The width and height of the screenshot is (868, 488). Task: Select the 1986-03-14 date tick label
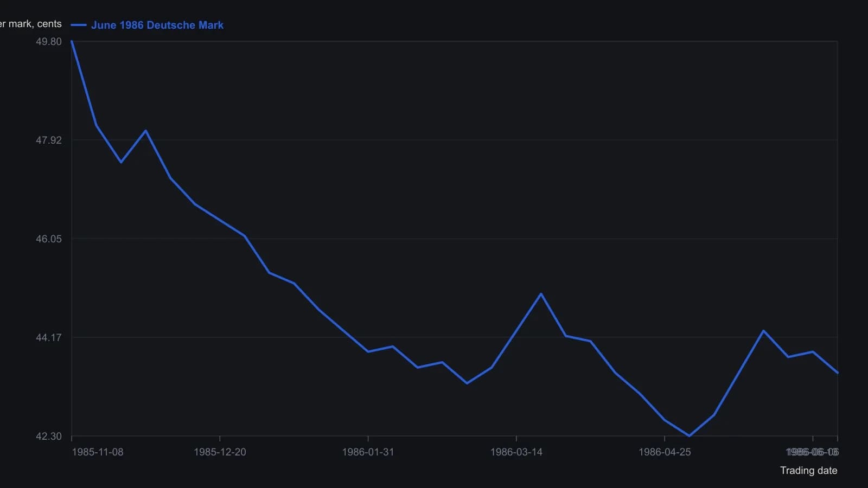point(516,452)
